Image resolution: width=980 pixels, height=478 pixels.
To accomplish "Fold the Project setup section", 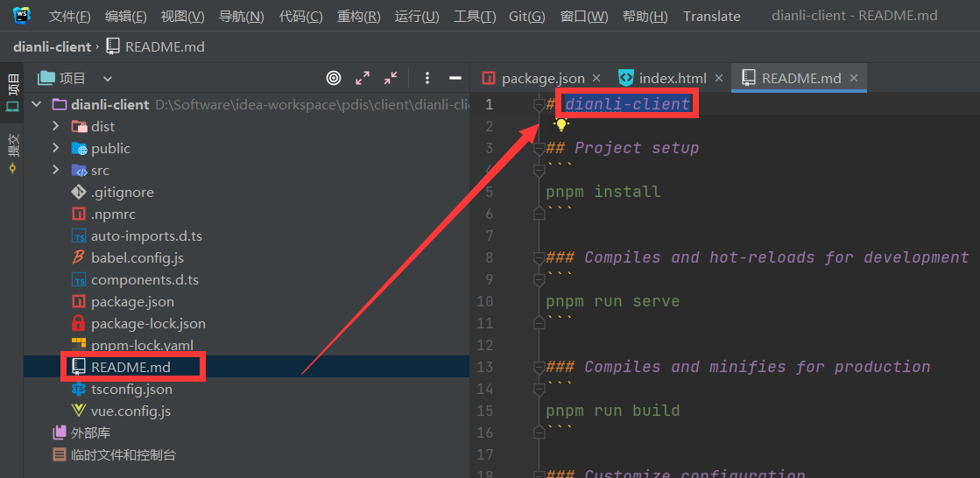I will (x=539, y=149).
